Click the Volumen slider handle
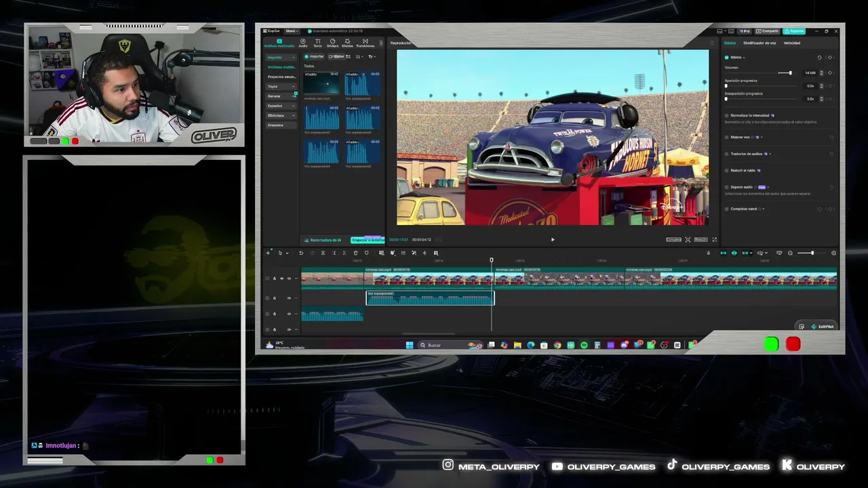 [x=789, y=73]
